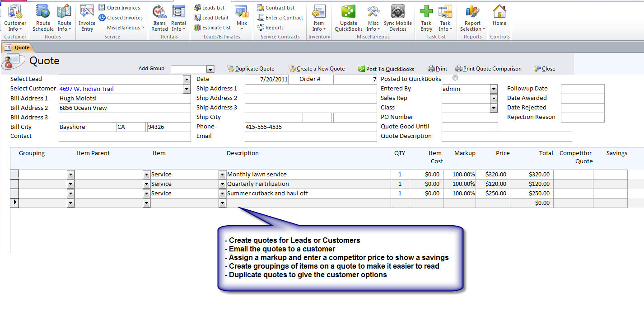Open the Report Selection menu
Image resolution: width=644 pixels, height=317 pixels.
[472, 18]
